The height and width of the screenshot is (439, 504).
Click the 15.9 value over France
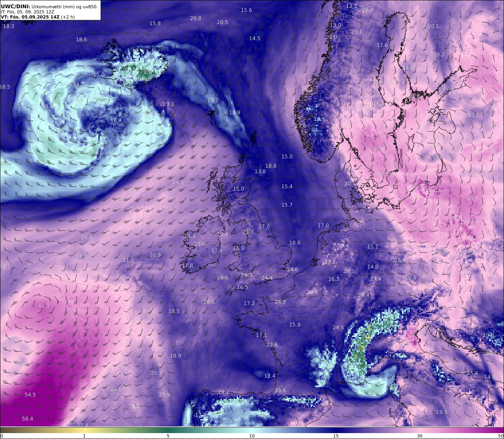click(x=295, y=324)
